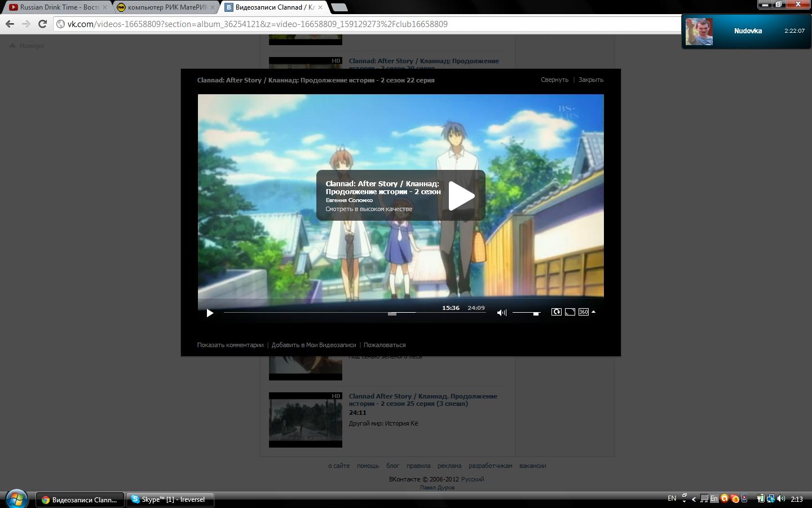This screenshot has height=508, width=812.
Task: Close the video popup via Закрыть
Action: (x=591, y=80)
